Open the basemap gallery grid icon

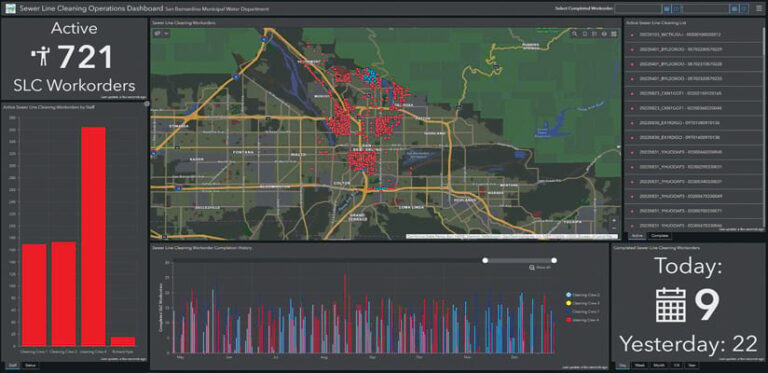click(613, 34)
